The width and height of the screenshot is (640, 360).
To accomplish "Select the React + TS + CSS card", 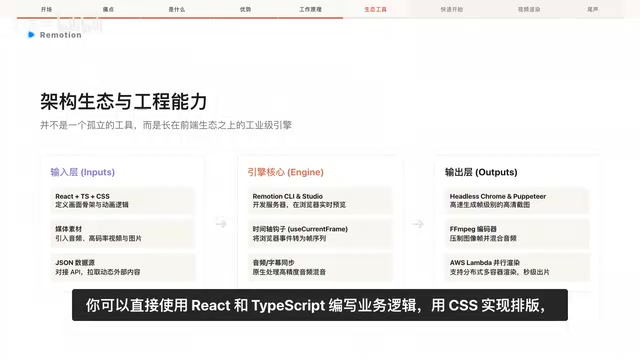I will (x=122, y=200).
